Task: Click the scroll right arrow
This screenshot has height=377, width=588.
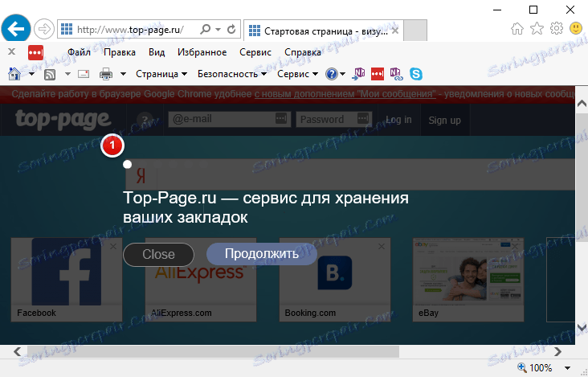Action: [557, 351]
